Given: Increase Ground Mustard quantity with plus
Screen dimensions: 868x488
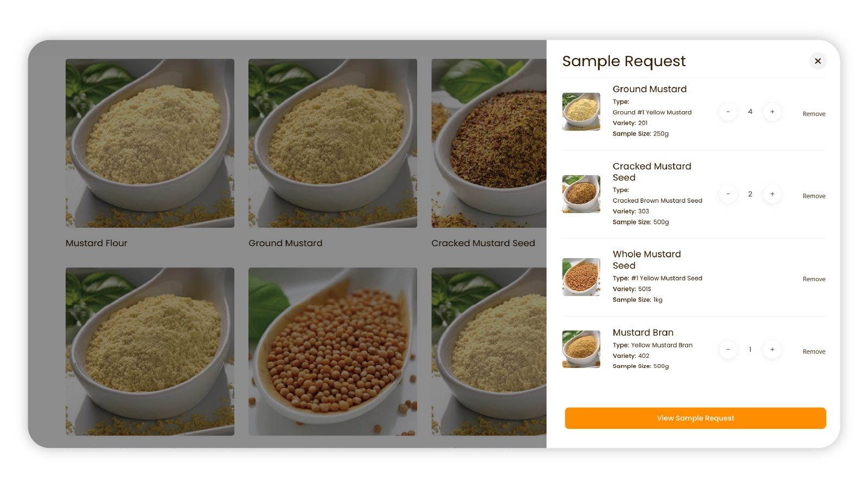Looking at the screenshot, I should 772,112.
